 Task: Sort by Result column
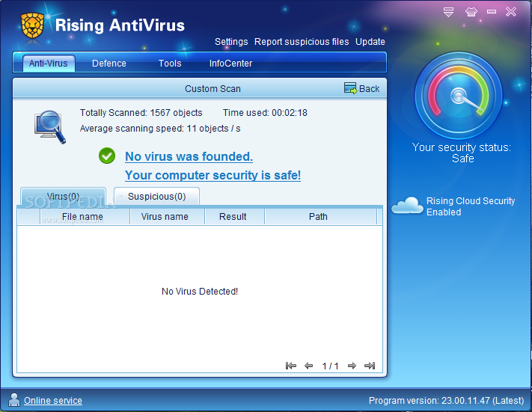[234, 217]
